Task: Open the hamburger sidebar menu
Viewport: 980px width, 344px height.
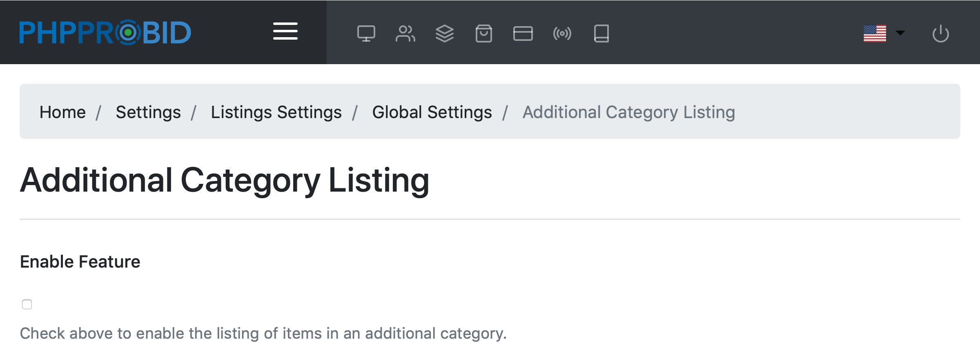Action: click(285, 31)
